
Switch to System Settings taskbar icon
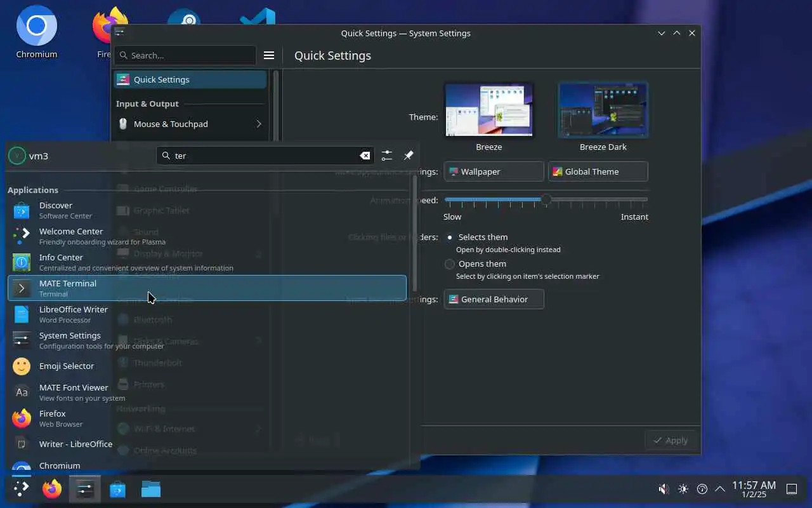[84, 489]
